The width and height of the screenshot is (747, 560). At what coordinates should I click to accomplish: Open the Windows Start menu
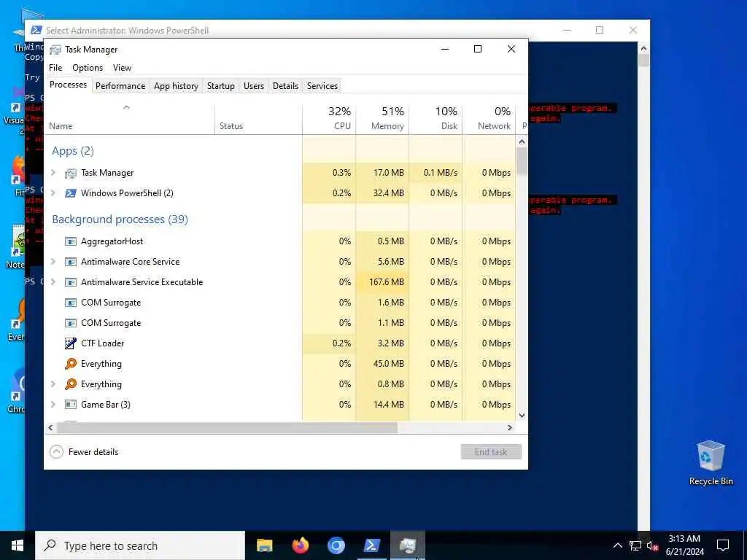coord(18,545)
